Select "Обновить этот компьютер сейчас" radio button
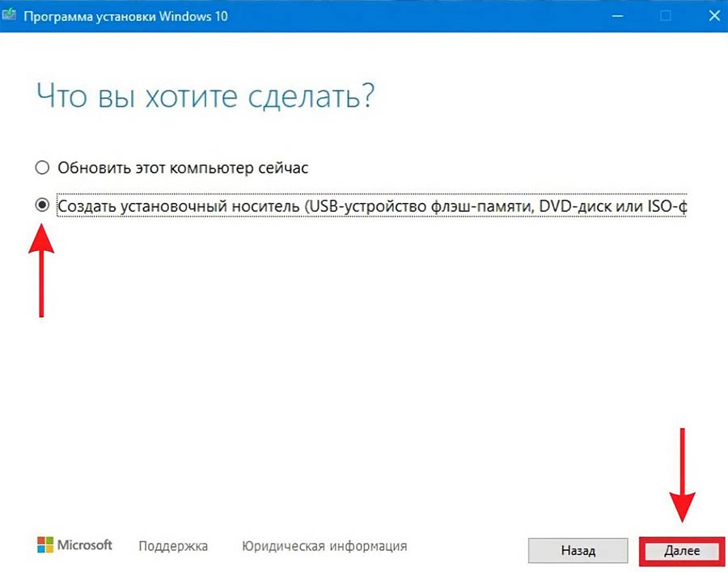Screen dimensions: 728x572 pyautogui.click(x=42, y=168)
